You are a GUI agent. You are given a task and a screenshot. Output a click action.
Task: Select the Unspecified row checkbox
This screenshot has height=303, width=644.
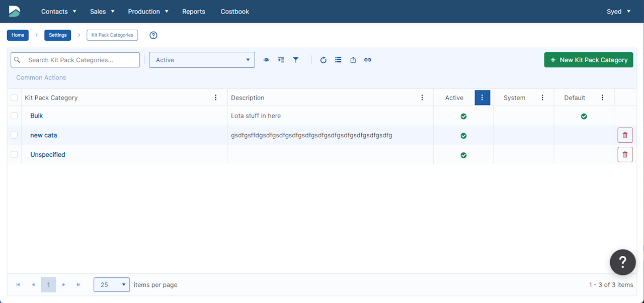point(14,155)
